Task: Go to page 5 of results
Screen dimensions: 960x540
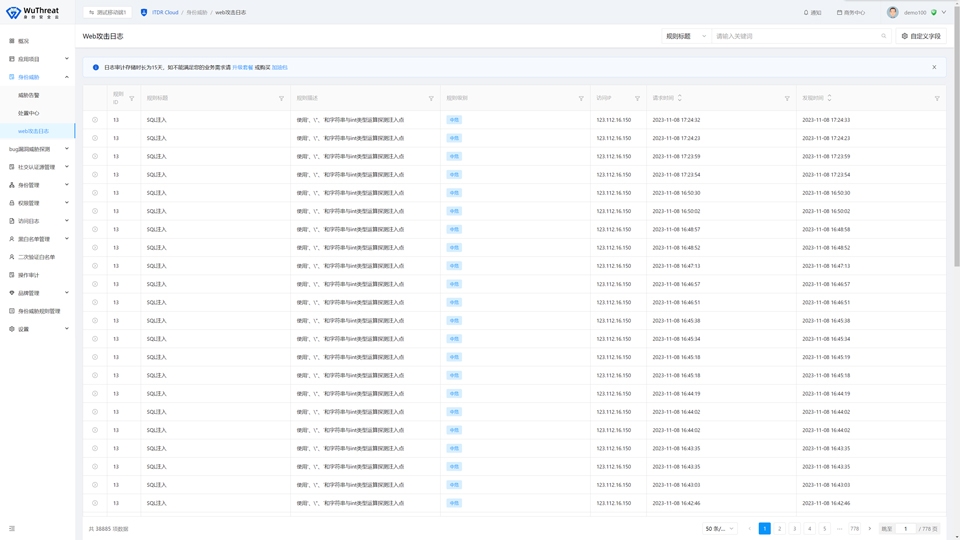Action: [x=825, y=528]
